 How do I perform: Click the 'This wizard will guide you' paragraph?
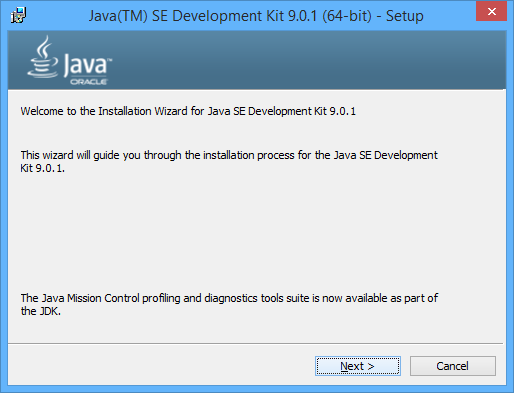click(x=229, y=161)
